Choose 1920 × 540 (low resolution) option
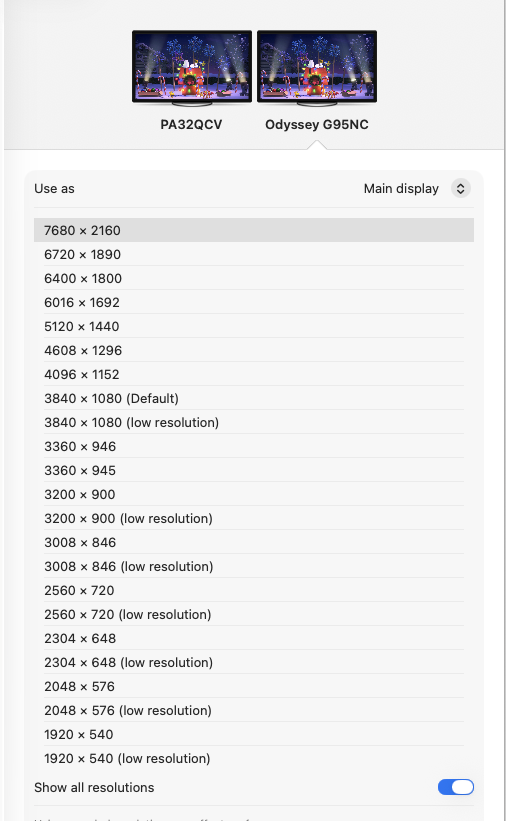 click(254, 759)
